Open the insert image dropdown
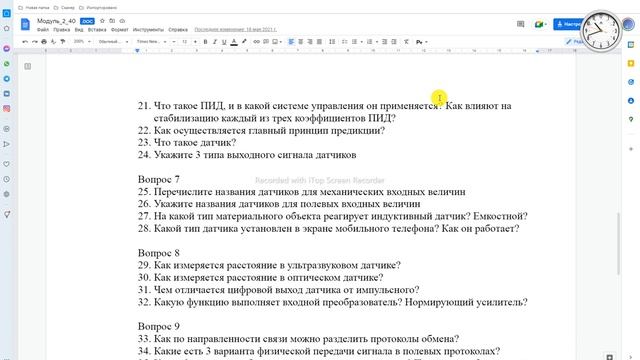 (277, 42)
